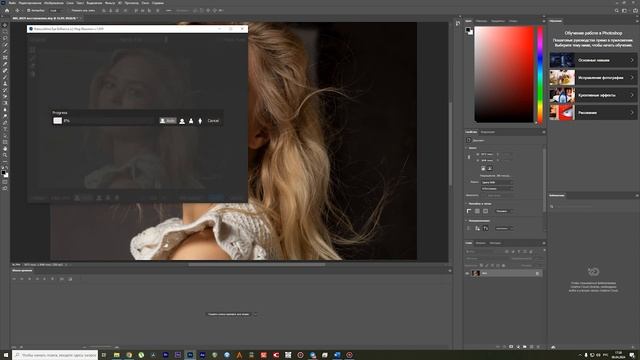Open the Фильтр menu
The height and width of the screenshot is (360, 640).
pos(110,3)
